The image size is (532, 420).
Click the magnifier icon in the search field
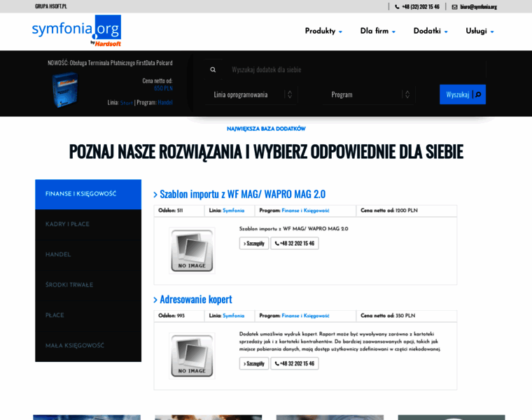[213, 69]
